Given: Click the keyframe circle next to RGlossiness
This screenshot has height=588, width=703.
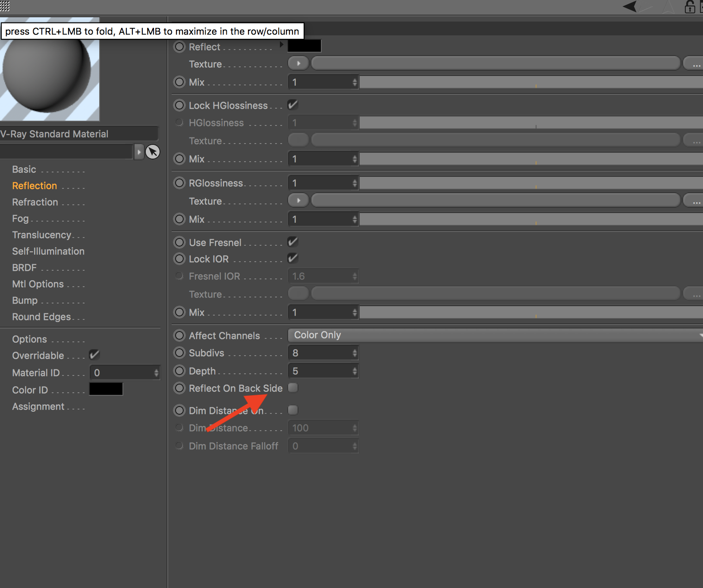Looking at the screenshot, I should [x=179, y=183].
